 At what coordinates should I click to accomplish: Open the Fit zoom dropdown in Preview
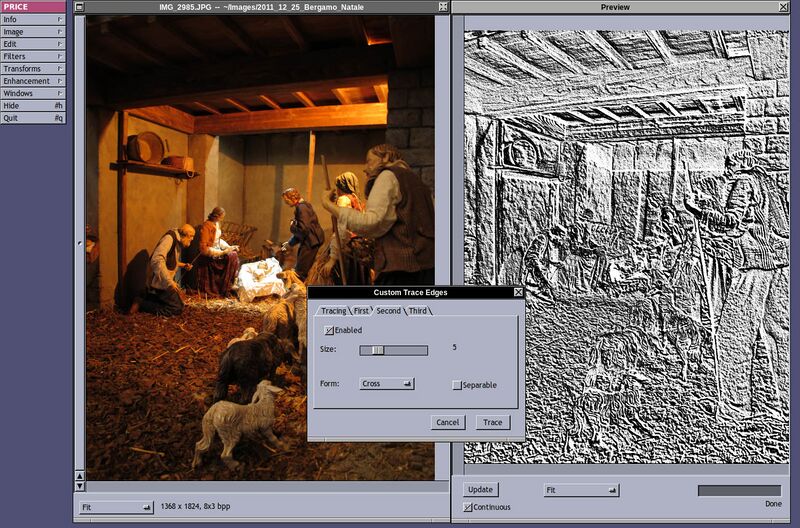(582, 490)
